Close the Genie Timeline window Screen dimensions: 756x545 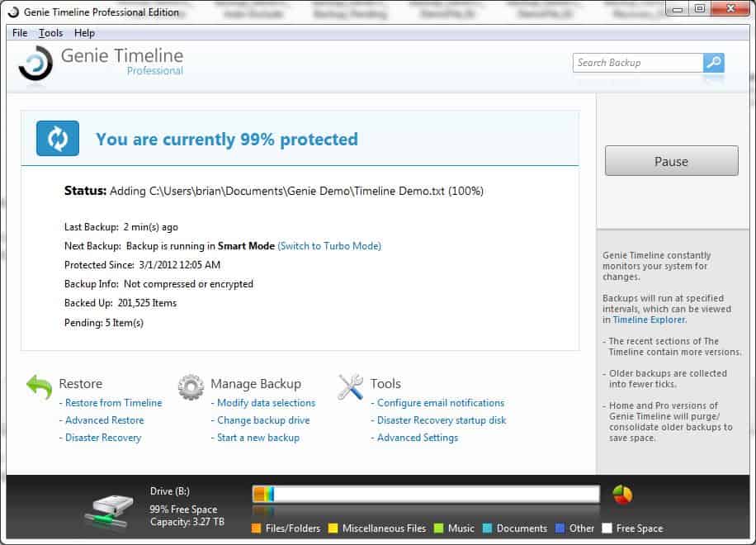tap(730, 9)
